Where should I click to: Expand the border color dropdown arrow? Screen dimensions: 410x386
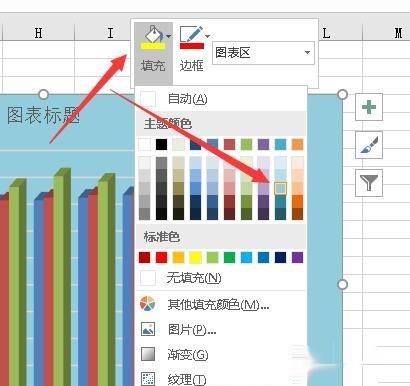208,36
